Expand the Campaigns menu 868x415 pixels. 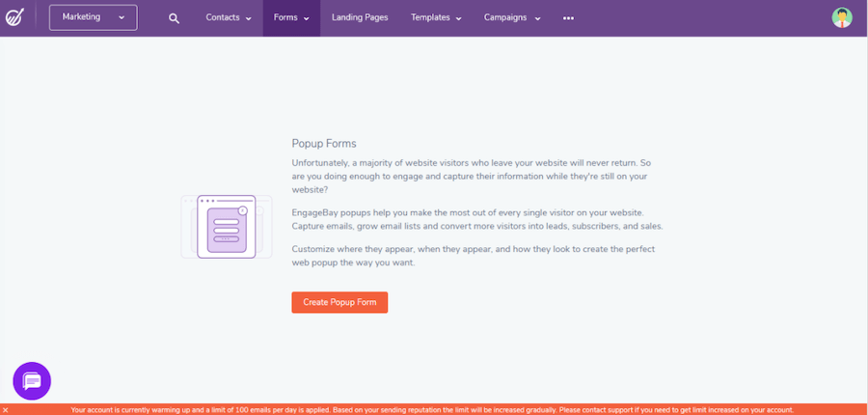coord(512,17)
